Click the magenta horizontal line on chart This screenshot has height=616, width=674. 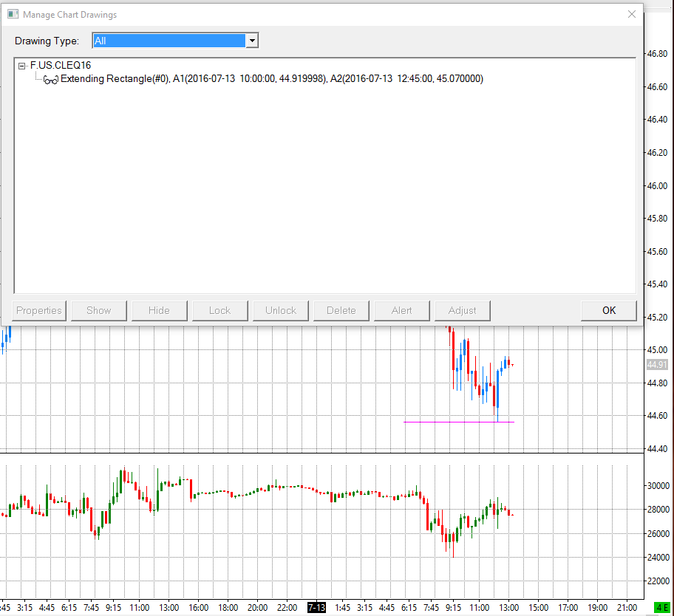pyautogui.click(x=459, y=422)
